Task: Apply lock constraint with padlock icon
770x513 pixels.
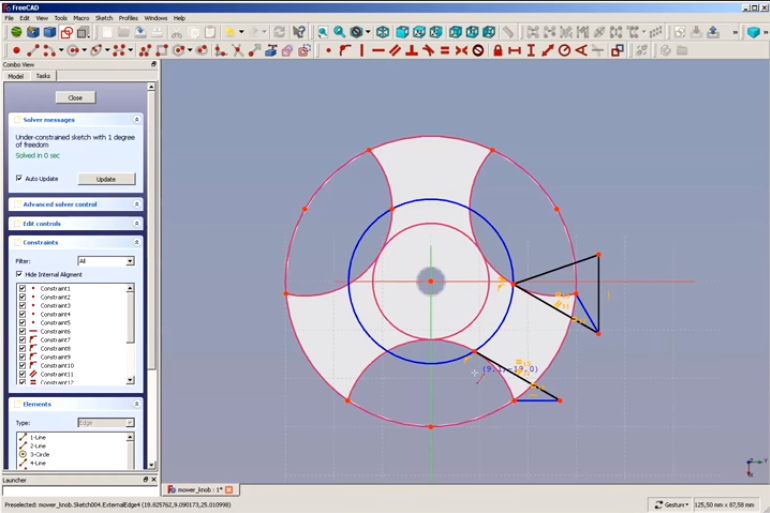Action: (x=497, y=50)
